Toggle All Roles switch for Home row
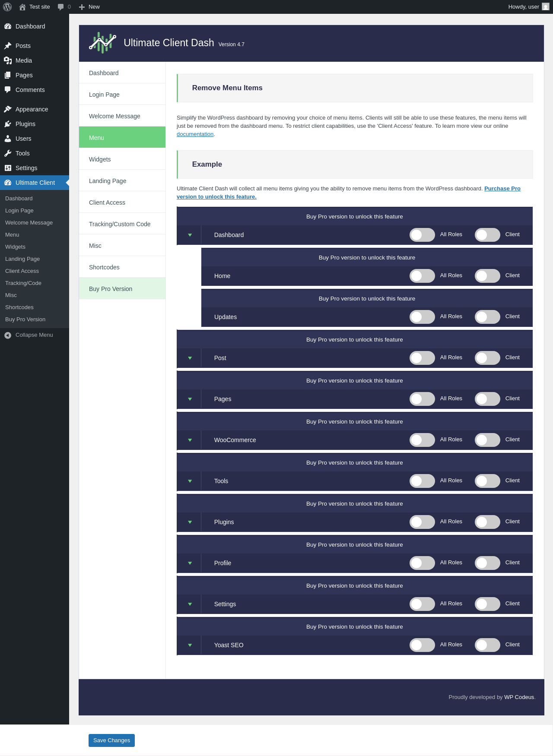 click(422, 276)
